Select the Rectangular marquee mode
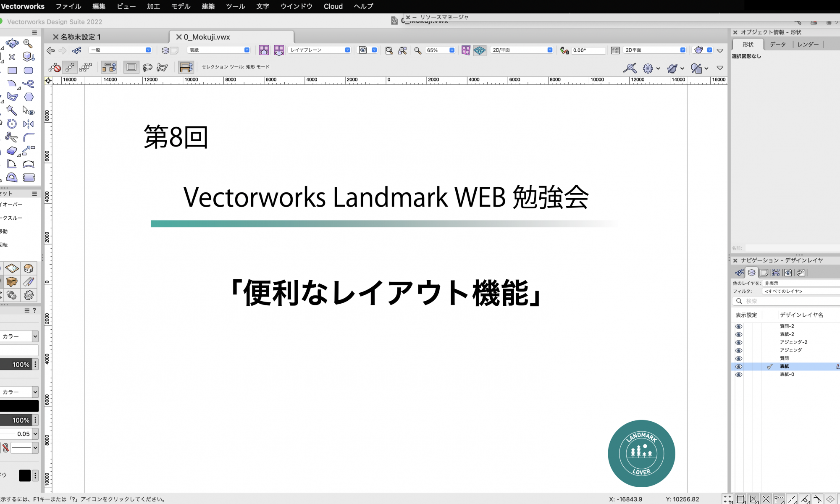The image size is (840, 504). [x=131, y=67]
